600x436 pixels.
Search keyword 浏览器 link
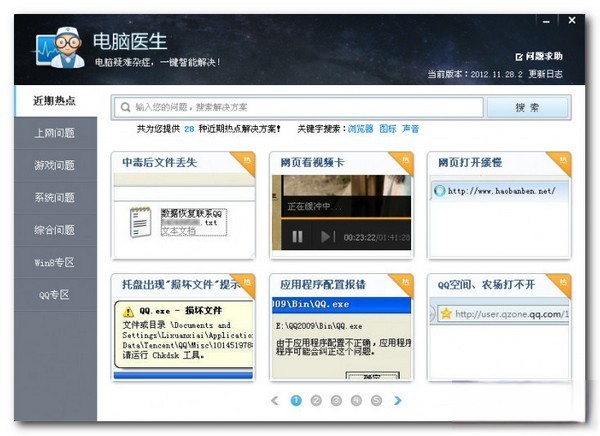point(360,129)
